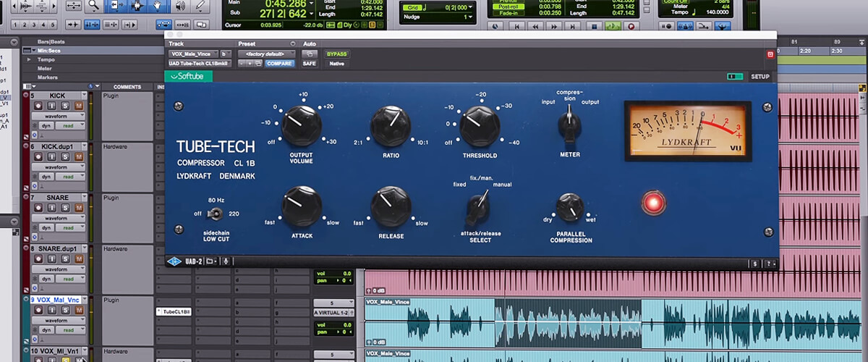Click the Rewind transport button
The image size is (868, 362).
536,26
